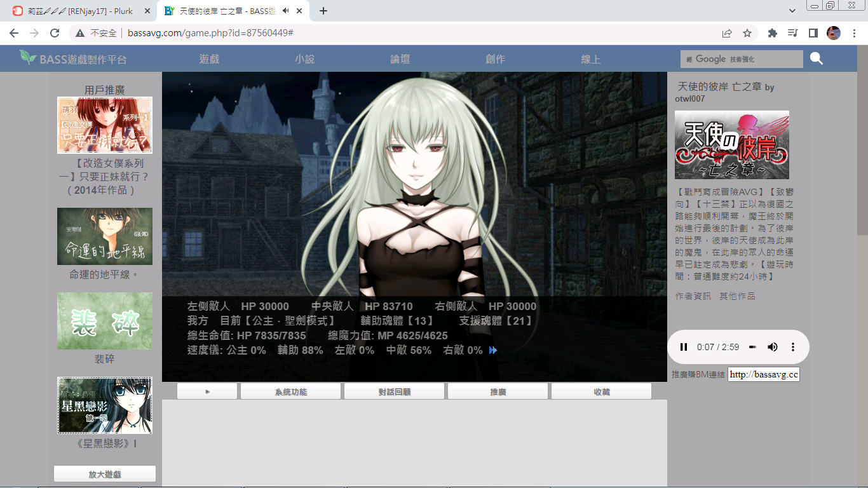Mute the audio player volume
868x488 pixels.
pos(773,347)
